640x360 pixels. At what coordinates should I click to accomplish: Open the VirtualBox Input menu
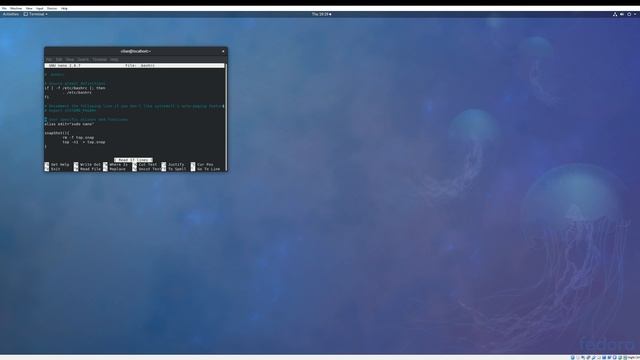(40, 8)
